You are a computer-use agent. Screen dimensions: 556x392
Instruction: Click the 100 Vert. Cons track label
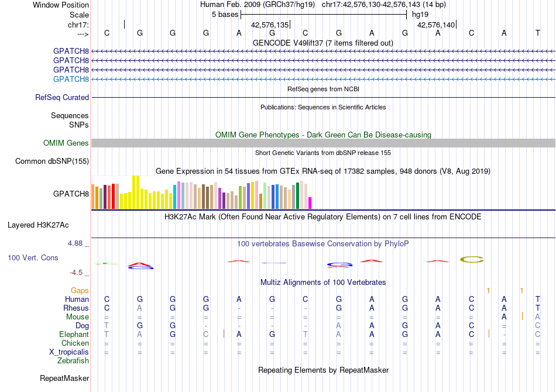33,258
